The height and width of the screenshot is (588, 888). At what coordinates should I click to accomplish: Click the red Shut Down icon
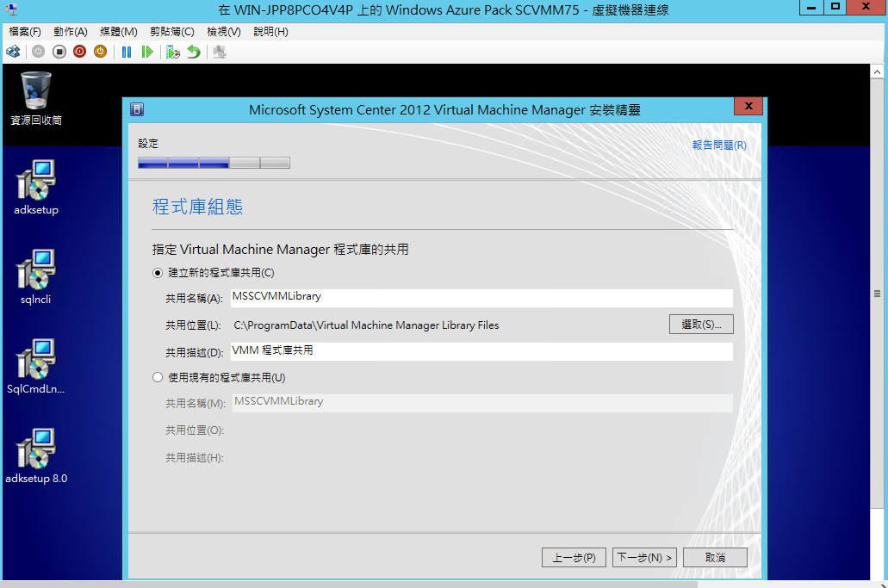tap(80, 52)
